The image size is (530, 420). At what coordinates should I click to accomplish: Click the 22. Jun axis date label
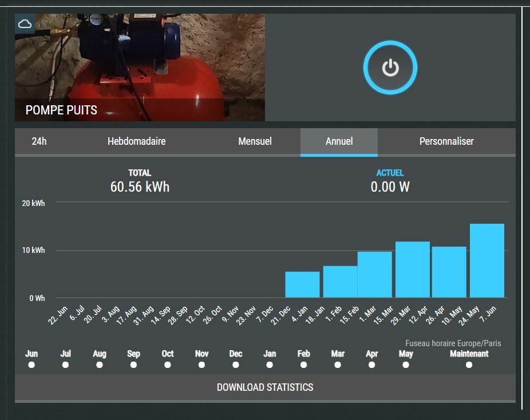click(x=58, y=315)
